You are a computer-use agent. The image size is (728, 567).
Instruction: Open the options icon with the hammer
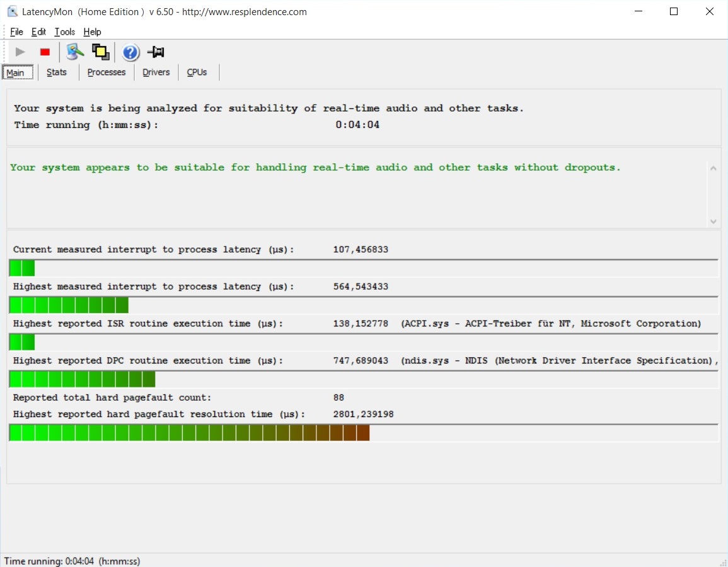(x=75, y=52)
